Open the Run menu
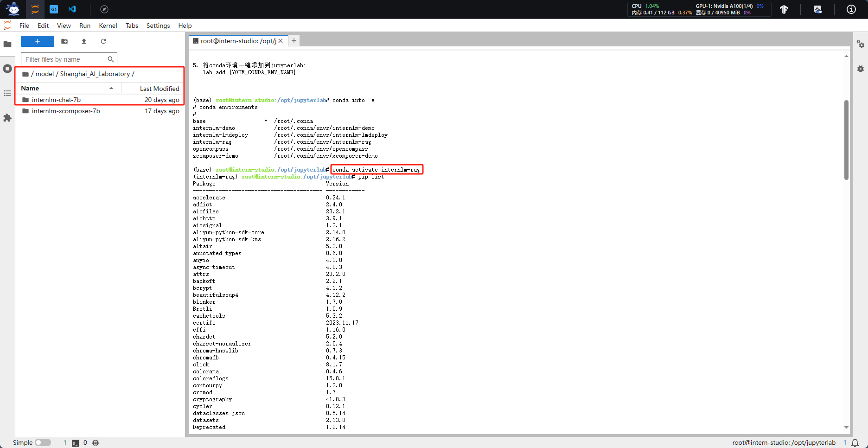 click(x=85, y=26)
